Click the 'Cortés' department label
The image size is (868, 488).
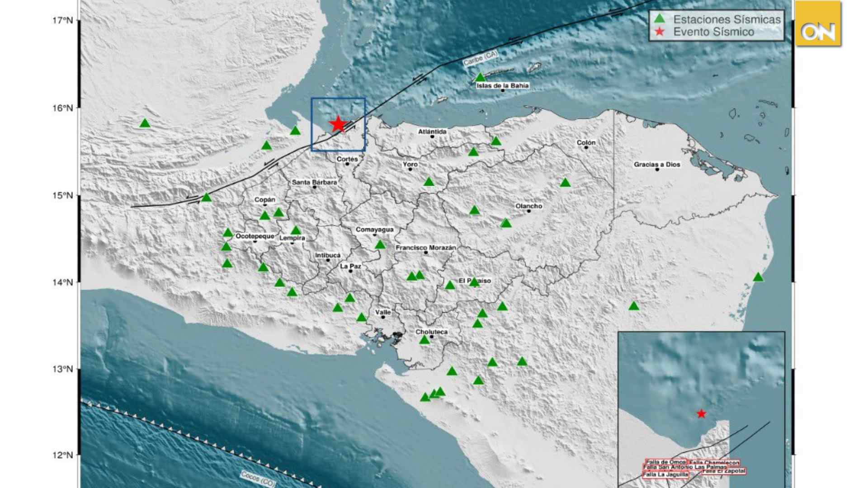pos(347,159)
